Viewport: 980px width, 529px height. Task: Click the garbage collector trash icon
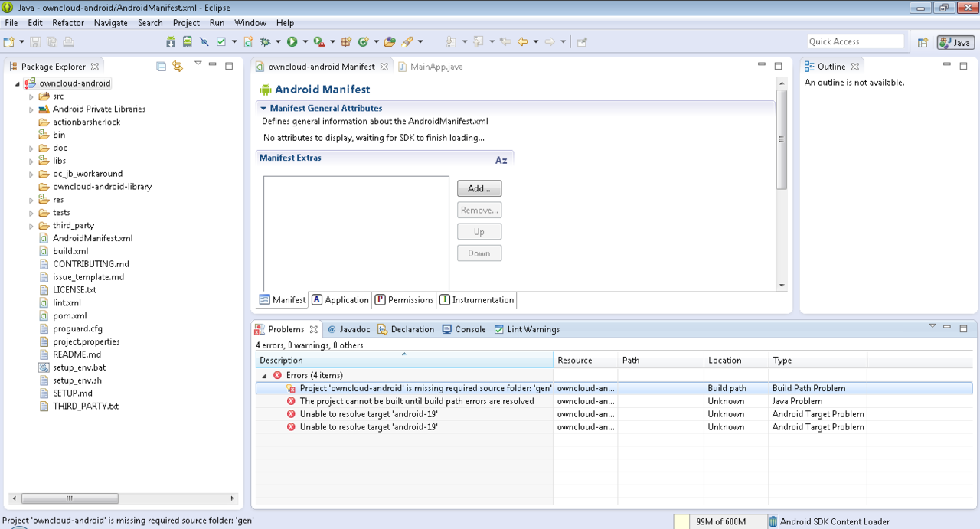click(x=773, y=521)
